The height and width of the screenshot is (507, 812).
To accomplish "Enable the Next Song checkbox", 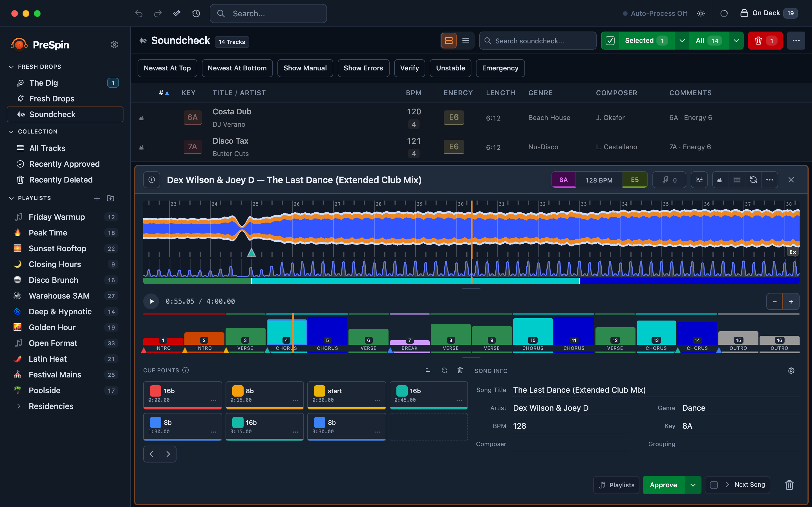I will 714,485.
